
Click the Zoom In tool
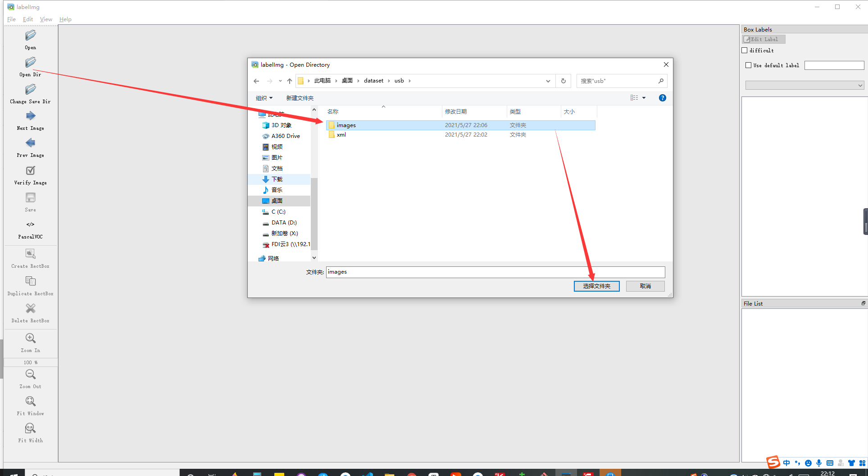click(30, 343)
